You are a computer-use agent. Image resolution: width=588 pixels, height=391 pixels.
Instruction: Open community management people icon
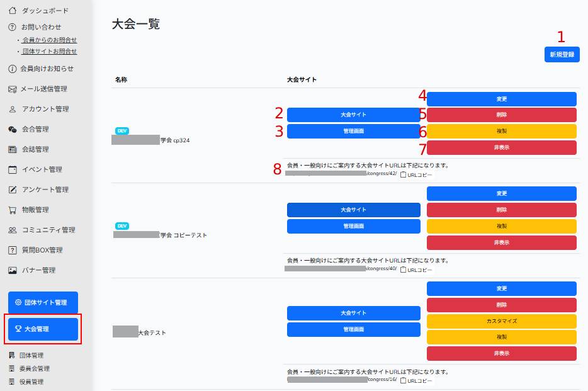click(13, 230)
